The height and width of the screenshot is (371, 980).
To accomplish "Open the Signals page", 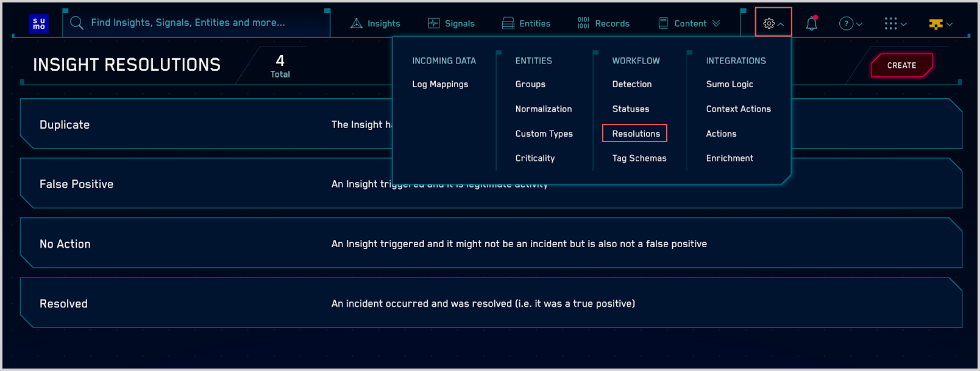I will click(x=451, y=23).
